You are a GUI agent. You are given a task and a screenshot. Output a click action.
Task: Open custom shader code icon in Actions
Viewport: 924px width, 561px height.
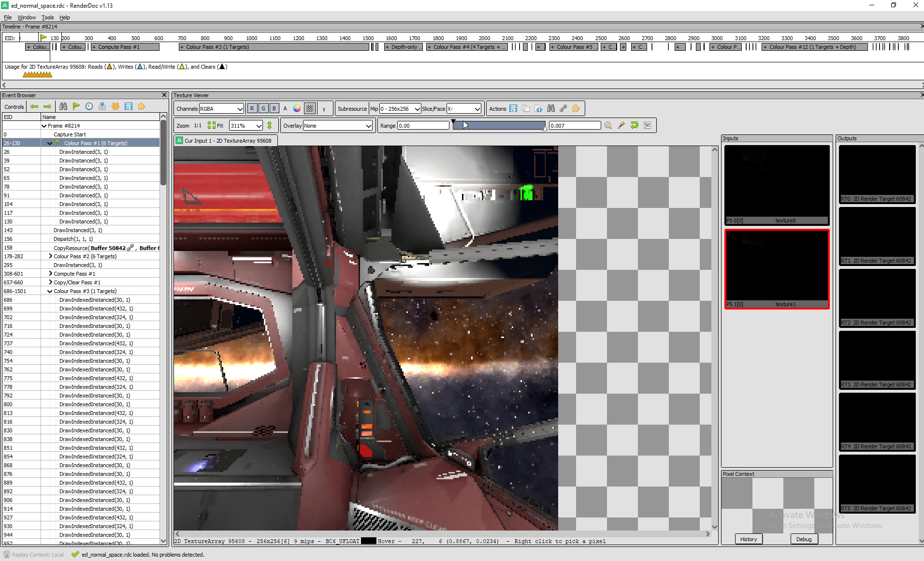[x=538, y=108]
